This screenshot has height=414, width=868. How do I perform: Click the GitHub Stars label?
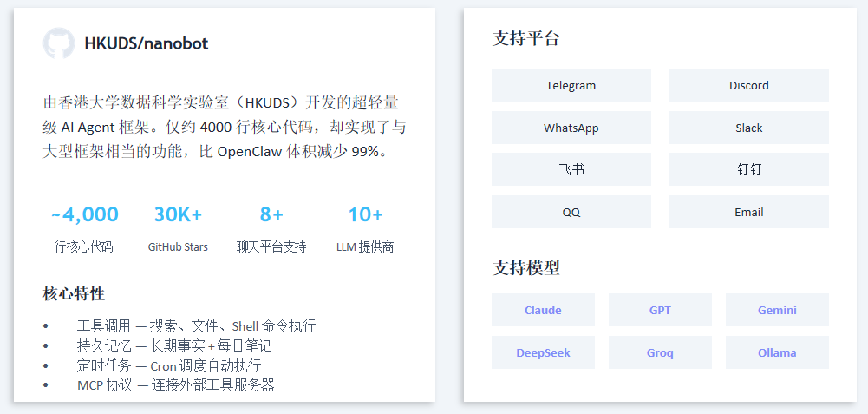tap(178, 246)
